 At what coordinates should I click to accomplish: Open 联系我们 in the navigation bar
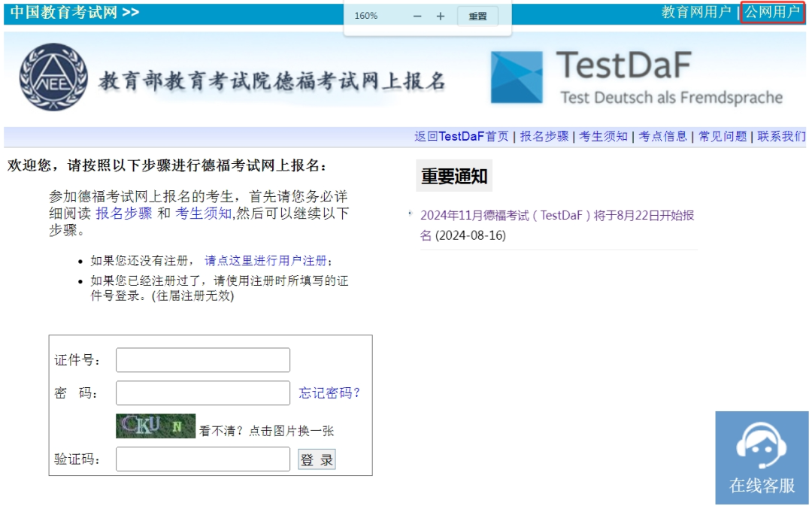[x=781, y=136]
